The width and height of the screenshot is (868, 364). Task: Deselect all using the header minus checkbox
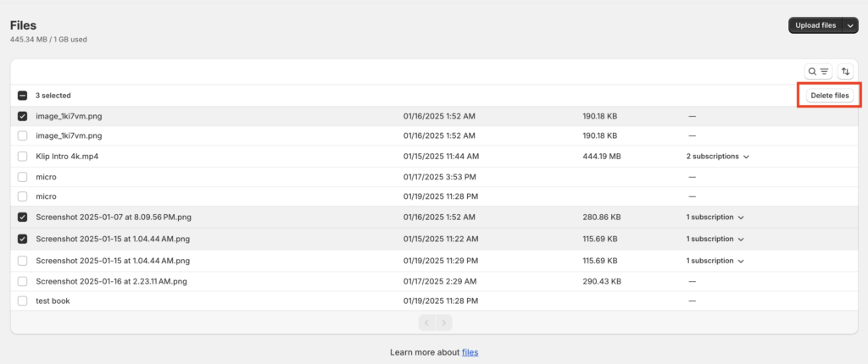click(x=23, y=96)
